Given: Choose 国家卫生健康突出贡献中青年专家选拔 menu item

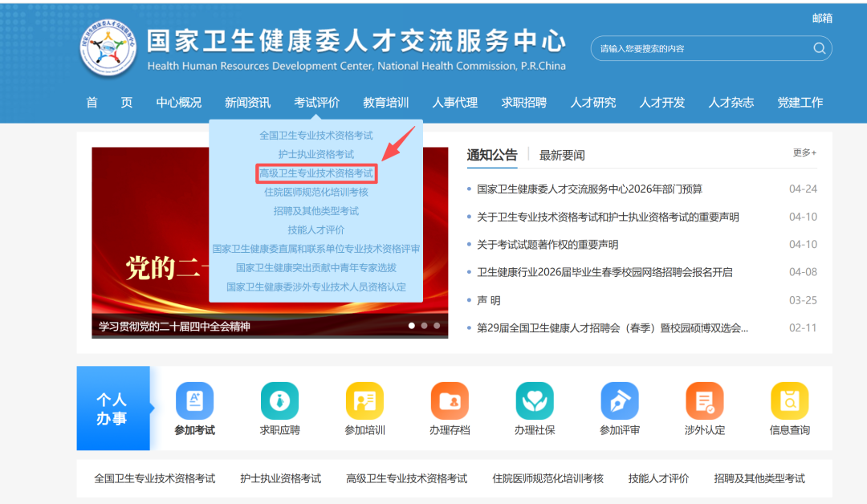Looking at the screenshot, I should click(x=316, y=267).
